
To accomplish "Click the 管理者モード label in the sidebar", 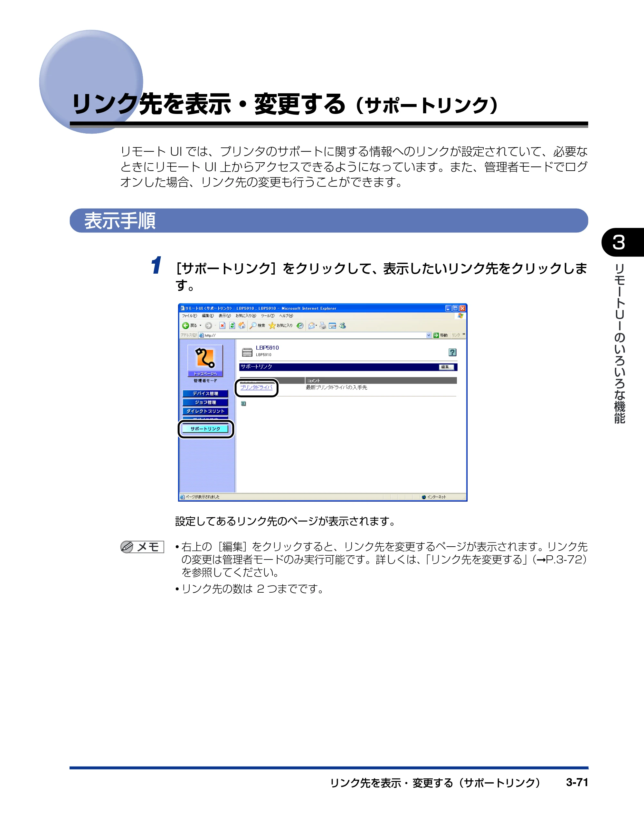I will pyautogui.click(x=205, y=381).
